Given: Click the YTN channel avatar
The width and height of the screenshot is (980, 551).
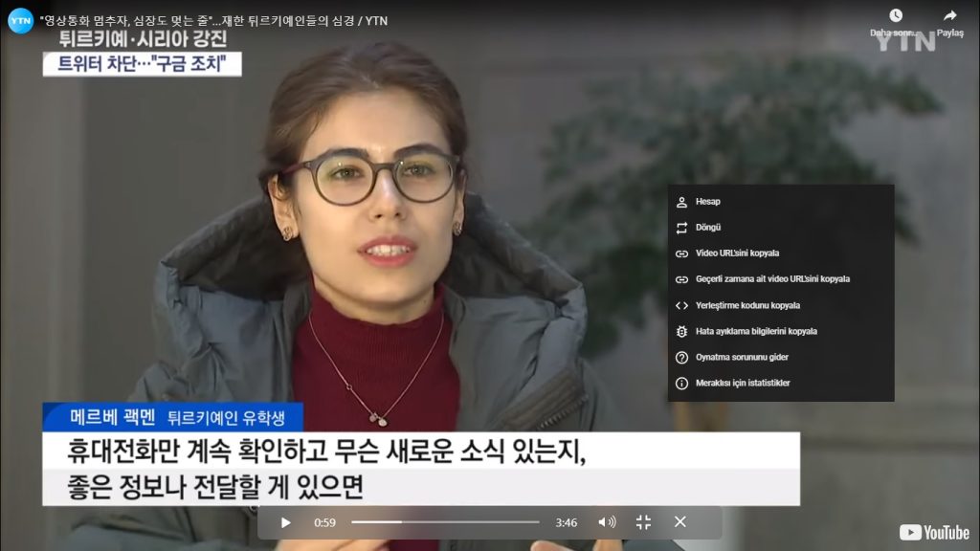Looking at the screenshot, I should pos(20,20).
